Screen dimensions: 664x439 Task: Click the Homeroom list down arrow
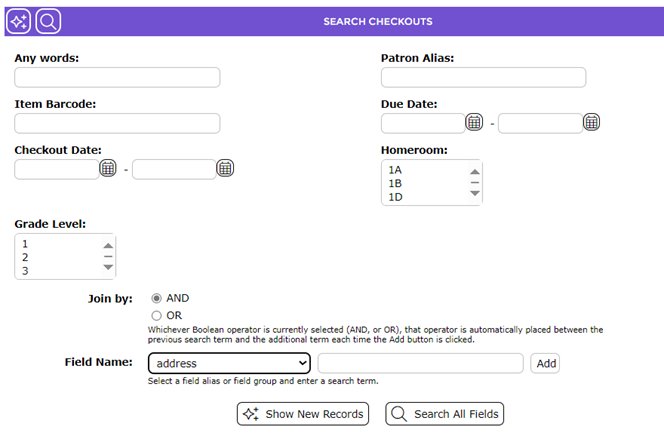[x=475, y=193]
